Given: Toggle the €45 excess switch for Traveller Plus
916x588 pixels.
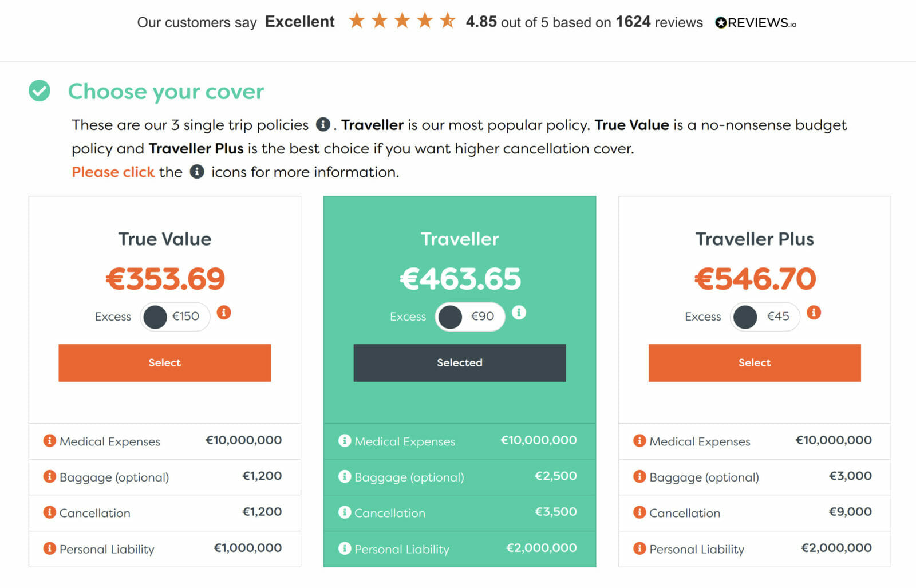Looking at the screenshot, I should [764, 317].
